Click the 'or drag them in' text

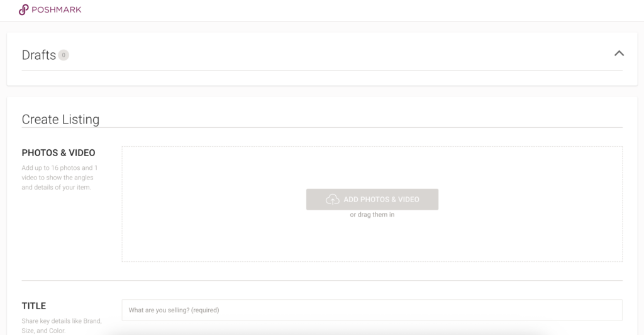point(372,215)
